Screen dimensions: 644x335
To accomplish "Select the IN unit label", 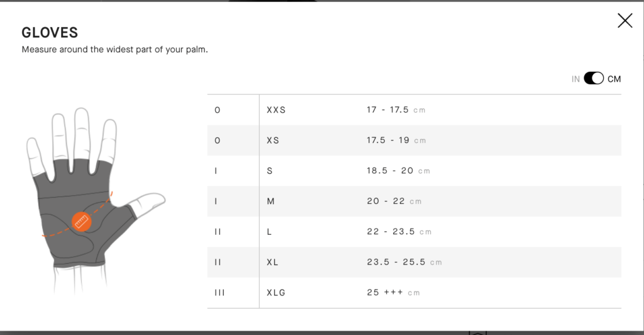I will [575, 79].
